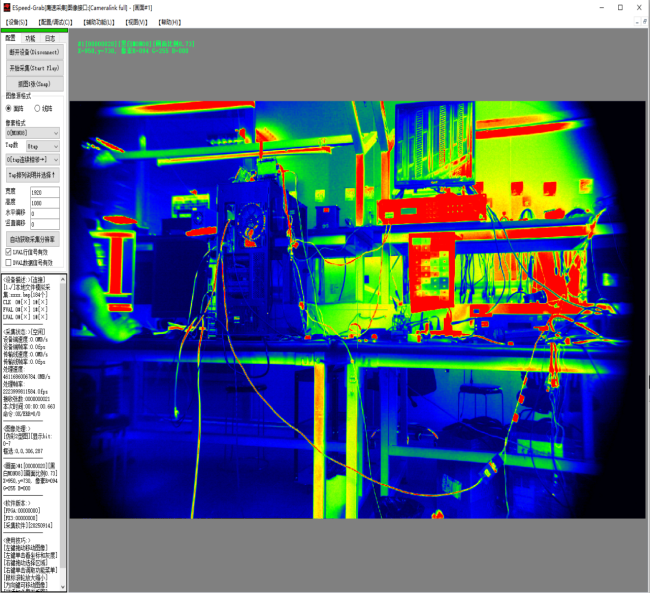Image resolution: width=650 pixels, height=594 pixels.
Task: Click the 水平偏移 input field
Action: click(x=45, y=214)
